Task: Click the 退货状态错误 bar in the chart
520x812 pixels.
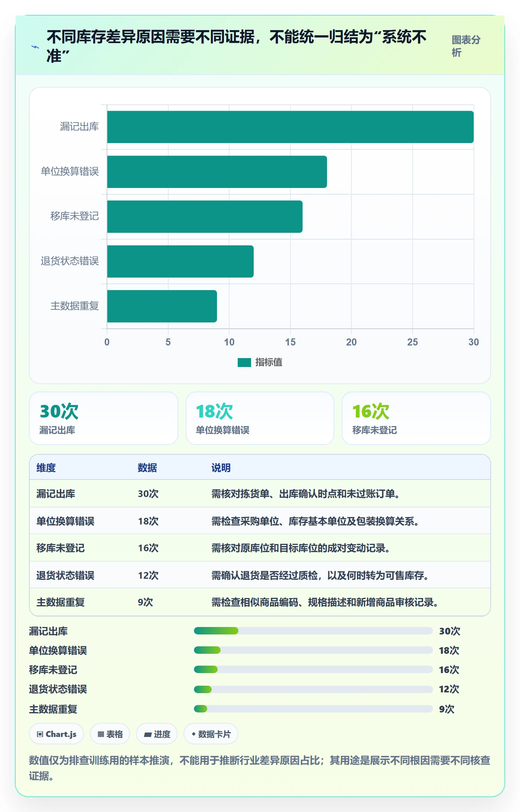Action: pos(180,262)
